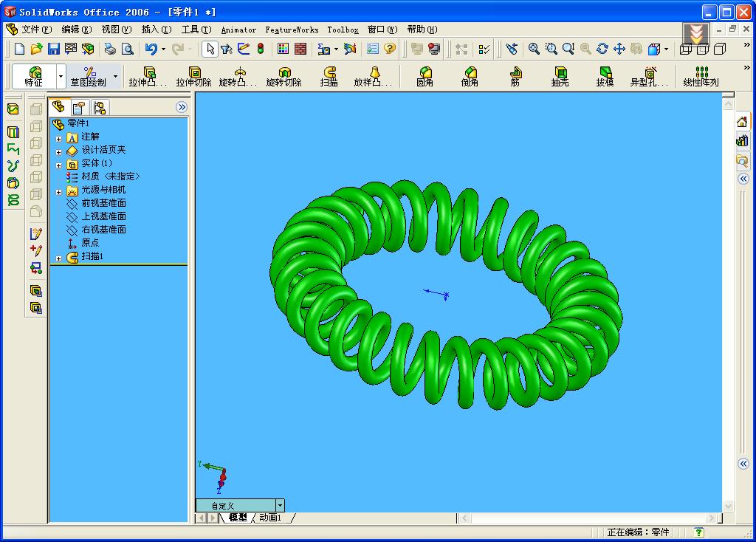756x542 pixels.
Task: Switch to ConfigurationManager tab
Action: coord(100,108)
